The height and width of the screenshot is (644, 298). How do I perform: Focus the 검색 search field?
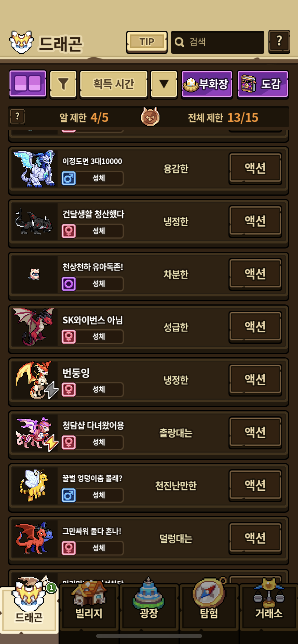tap(218, 42)
